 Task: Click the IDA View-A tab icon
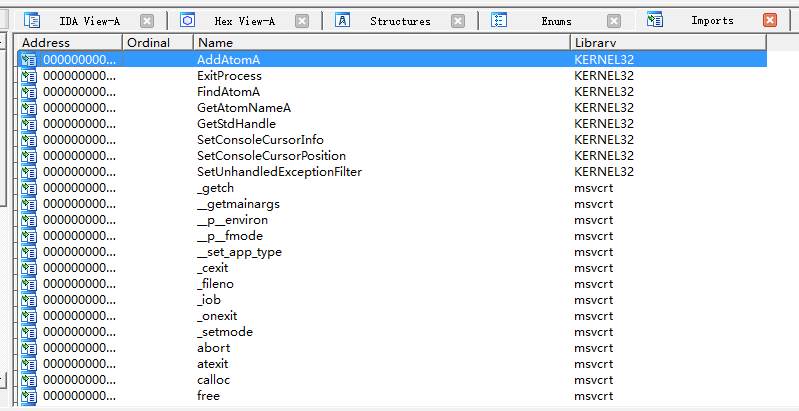32,20
